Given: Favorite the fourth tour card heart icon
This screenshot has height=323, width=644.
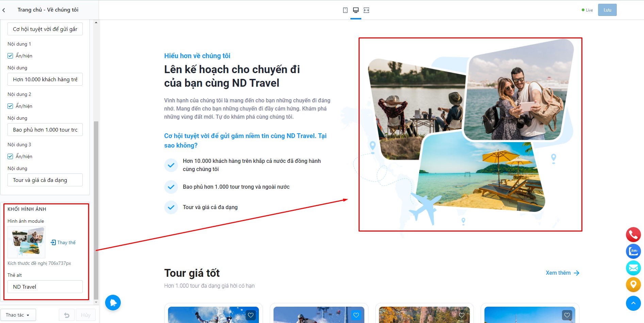Looking at the screenshot, I should click(x=567, y=315).
